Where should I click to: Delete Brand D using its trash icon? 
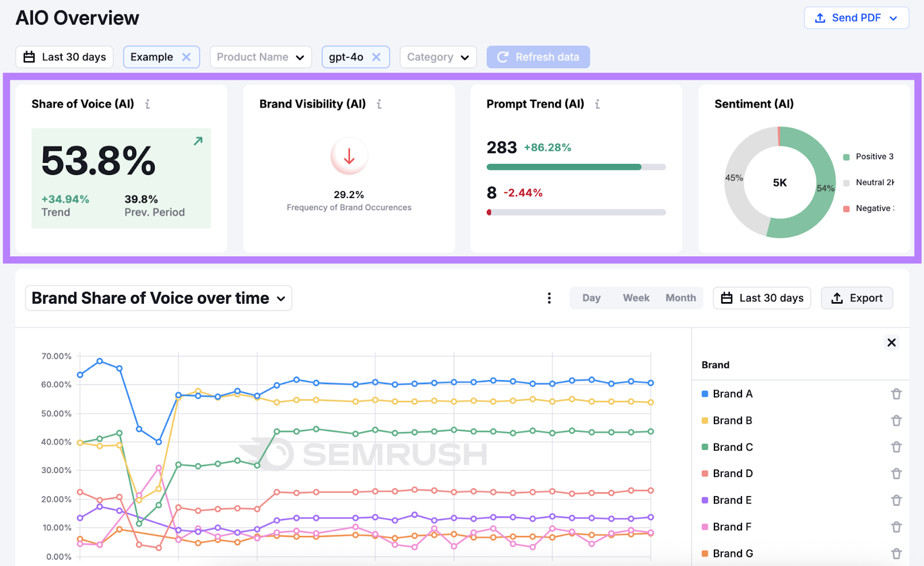click(896, 473)
